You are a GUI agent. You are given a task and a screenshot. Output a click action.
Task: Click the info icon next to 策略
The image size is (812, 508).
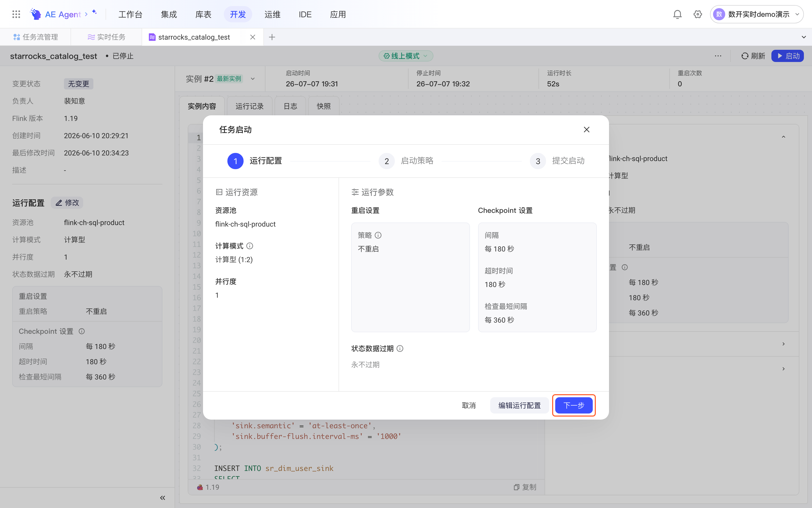coord(378,235)
